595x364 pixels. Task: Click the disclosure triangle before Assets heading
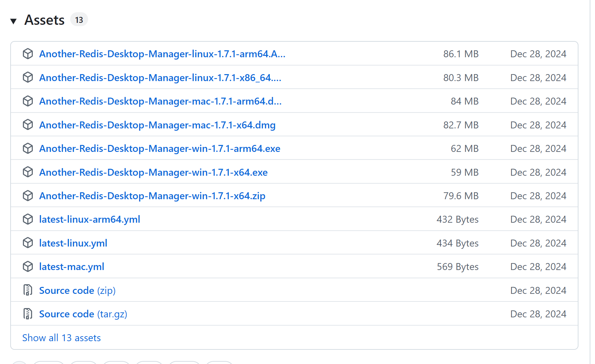[14, 20]
